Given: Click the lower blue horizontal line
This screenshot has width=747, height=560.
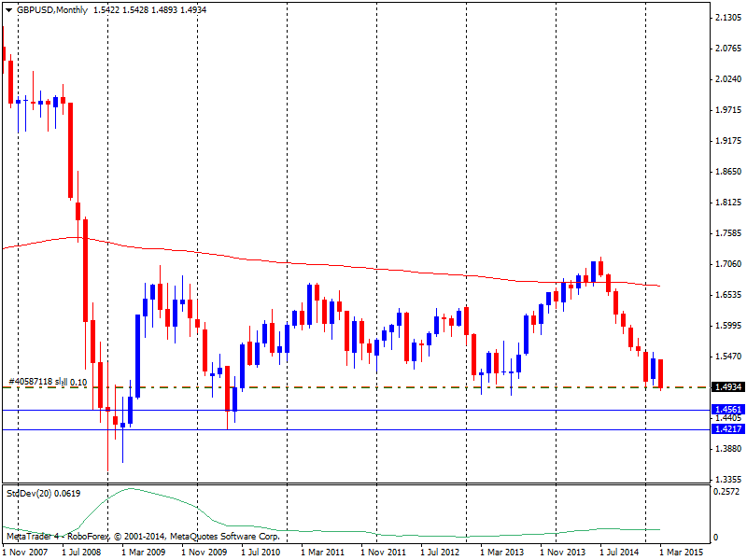Looking at the screenshot, I should tap(358, 430).
